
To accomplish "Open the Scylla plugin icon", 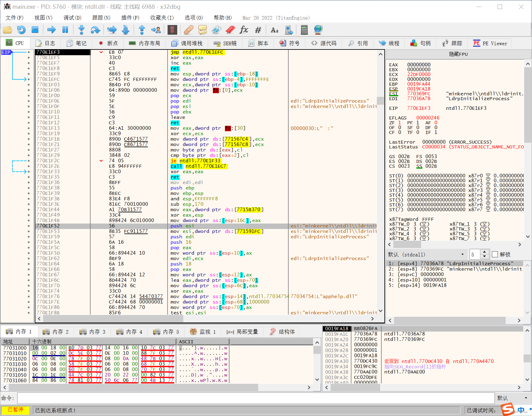I will 172,30.
